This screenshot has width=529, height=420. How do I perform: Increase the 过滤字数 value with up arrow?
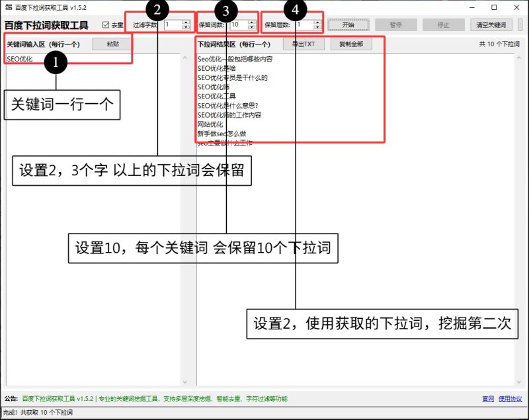[x=186, y=22]
